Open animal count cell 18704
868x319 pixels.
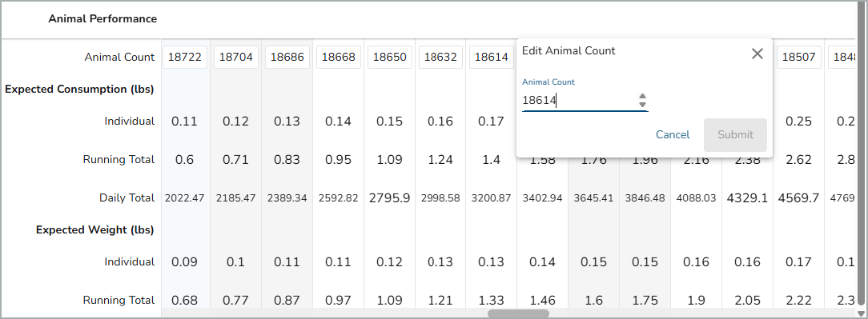[236, 57]
